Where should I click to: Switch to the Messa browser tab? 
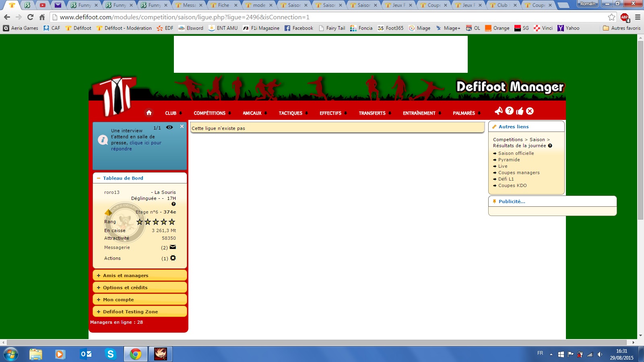[189, 5]
